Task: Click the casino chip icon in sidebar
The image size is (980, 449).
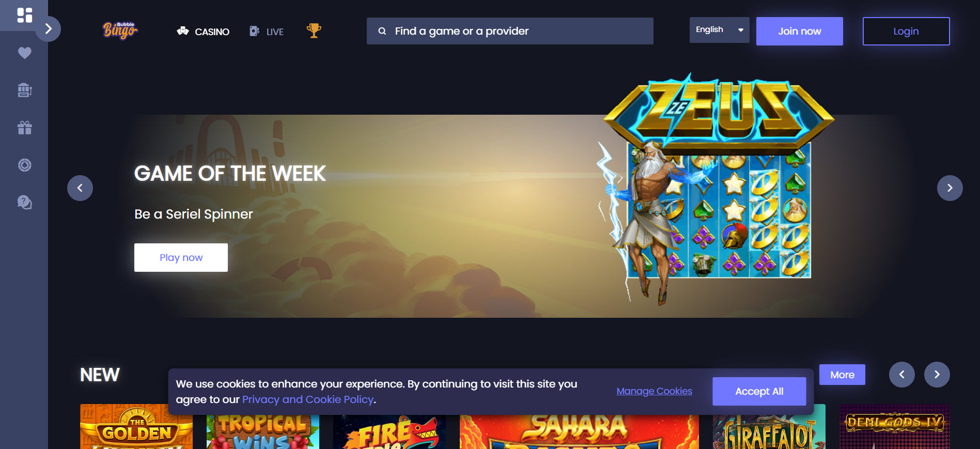Action: pyautogui.click(x=24, y=165)
